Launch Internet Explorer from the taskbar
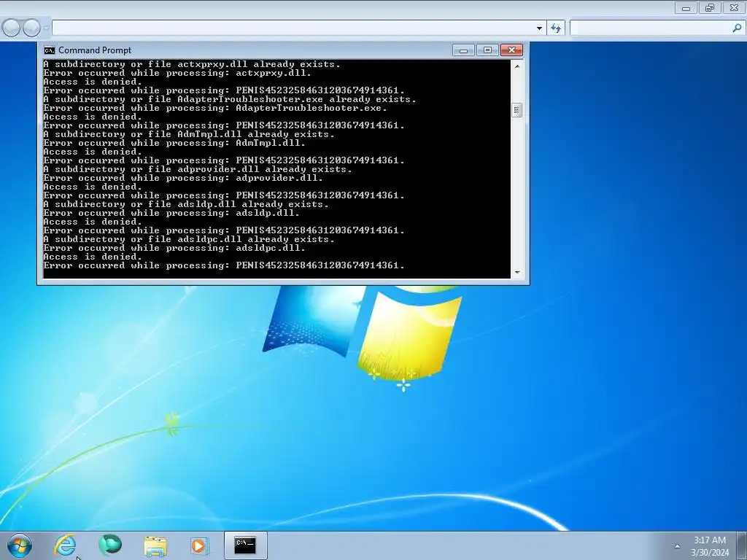Image resolution: width=747 pixels, height=560 pixels. 65,545
